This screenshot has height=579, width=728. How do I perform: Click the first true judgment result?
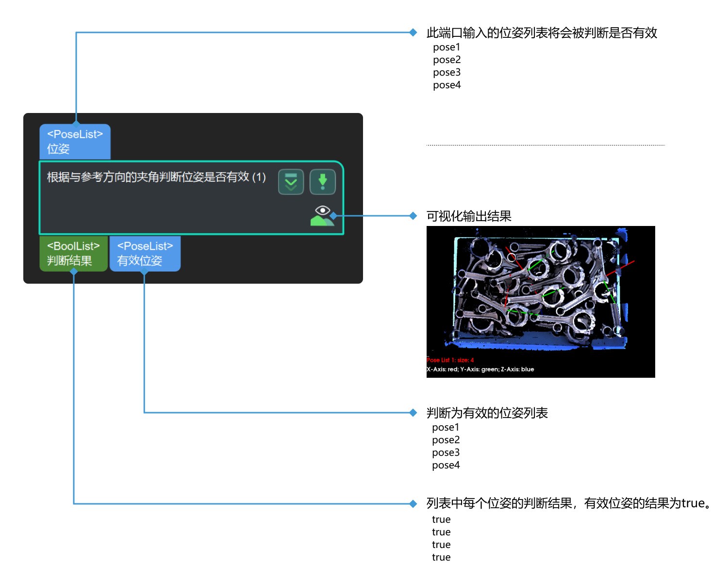pos(441,519)
